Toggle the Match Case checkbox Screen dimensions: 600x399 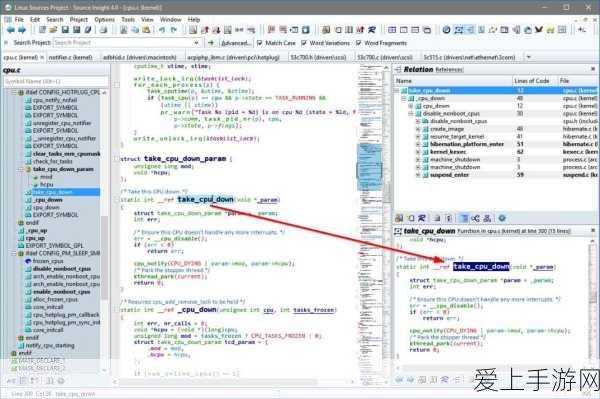click(x=260, y=43)
